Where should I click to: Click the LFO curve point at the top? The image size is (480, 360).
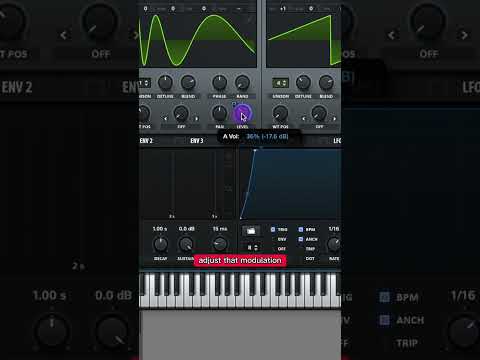point(255,151)
